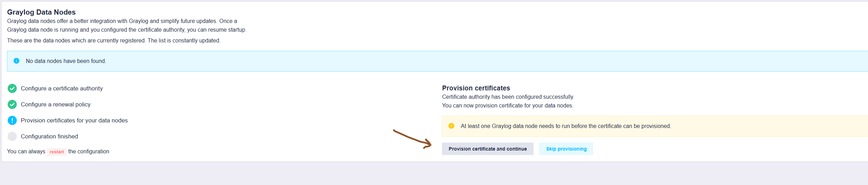Click grey circle beside Configuration finished
This screenshot has width=868, height=185.
click(x=12, y=136)
